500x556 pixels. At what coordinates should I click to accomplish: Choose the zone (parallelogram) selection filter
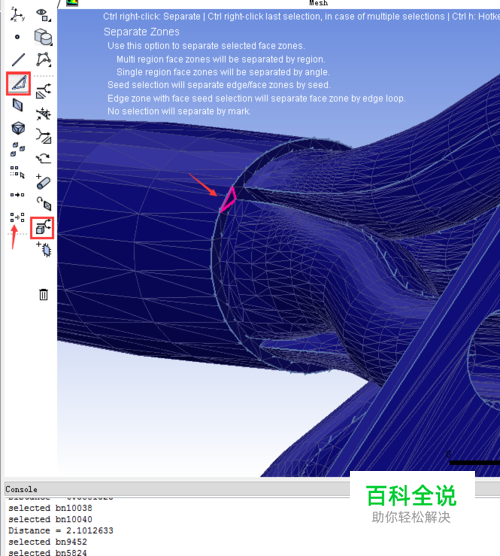pos(18,105)
